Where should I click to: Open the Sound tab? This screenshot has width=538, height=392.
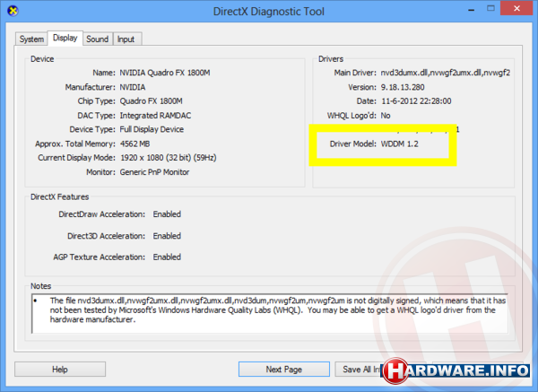tap(98, 39)
